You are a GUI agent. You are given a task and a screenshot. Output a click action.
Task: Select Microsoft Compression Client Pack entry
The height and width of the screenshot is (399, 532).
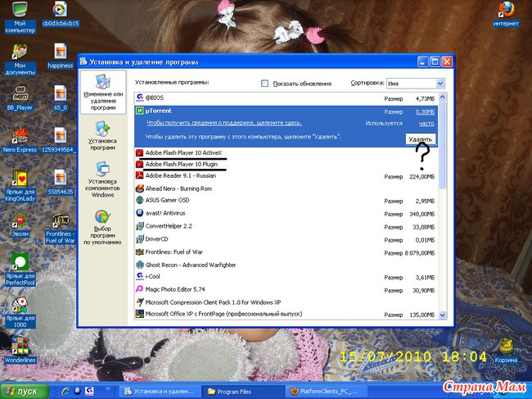286,302
